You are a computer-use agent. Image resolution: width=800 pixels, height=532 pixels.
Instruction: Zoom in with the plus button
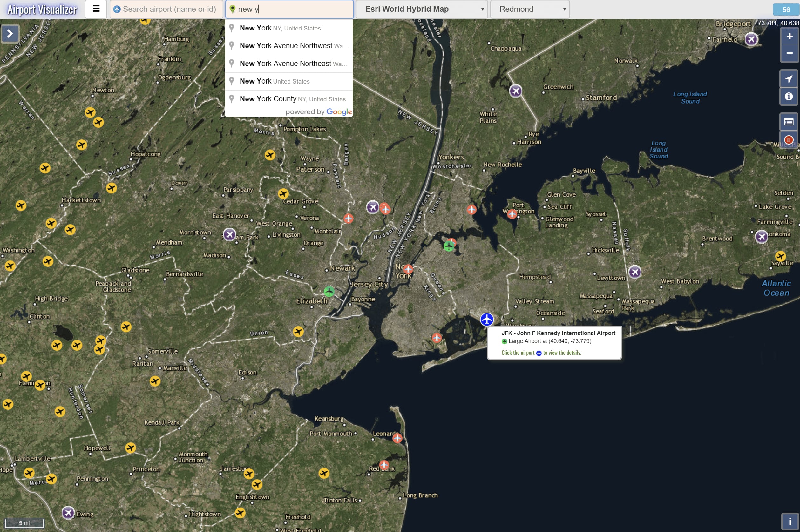pos(789,37)
